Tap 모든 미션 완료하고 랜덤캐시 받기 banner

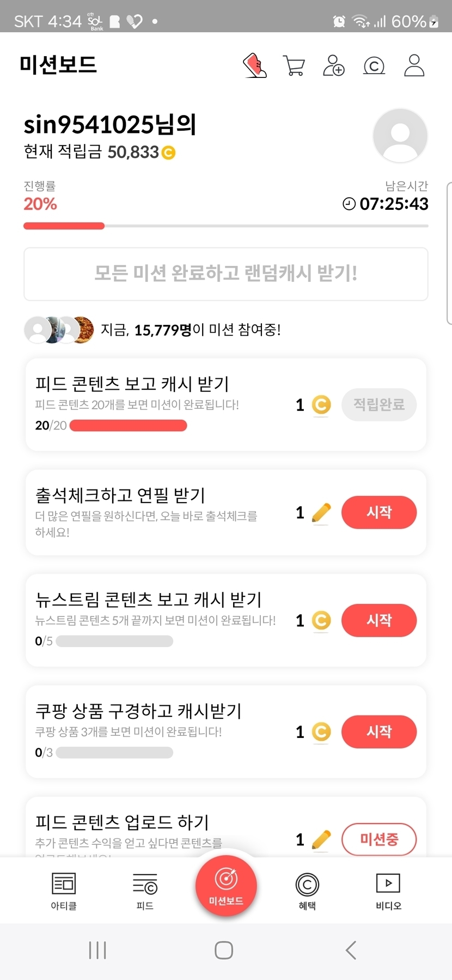pos(226,274)
